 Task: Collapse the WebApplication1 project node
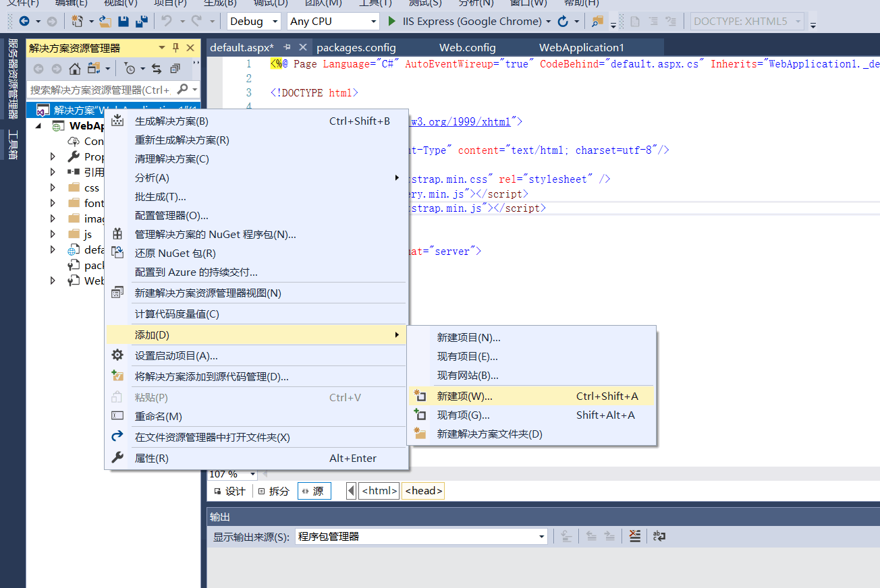(x=38, y=126)
